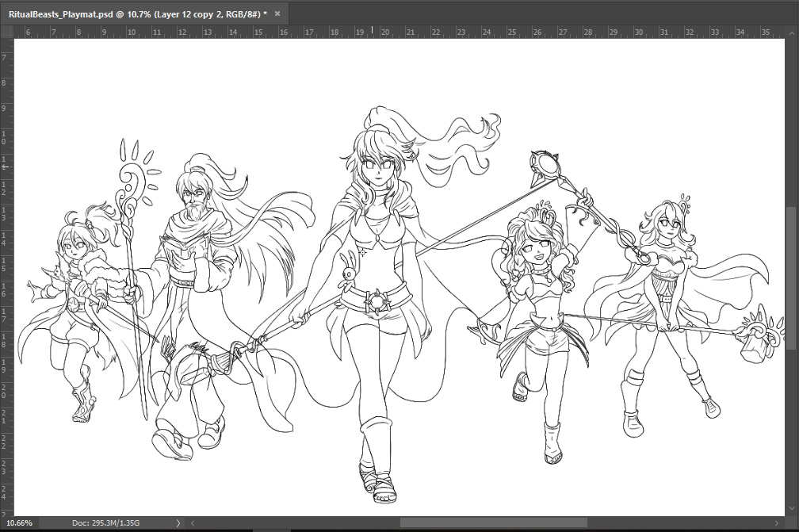Screen dimensions: 799x532
Task: Click the 10.66% zoom level field
Action: (19, 522)
